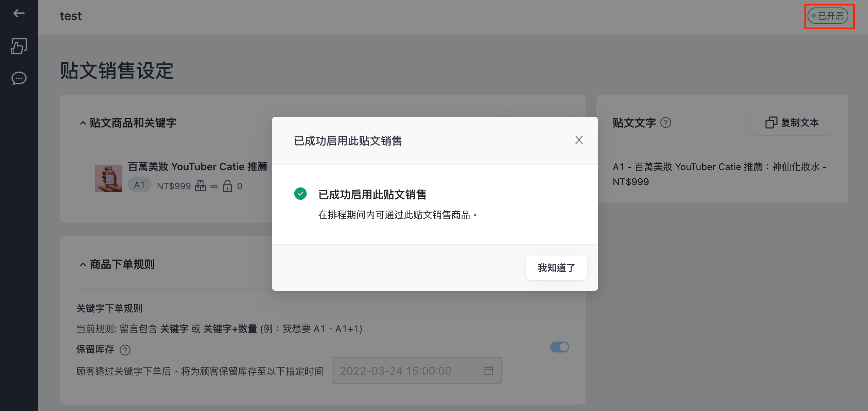
Task: Click the 贴文销售设定 page heading
Action: (117, 71)
